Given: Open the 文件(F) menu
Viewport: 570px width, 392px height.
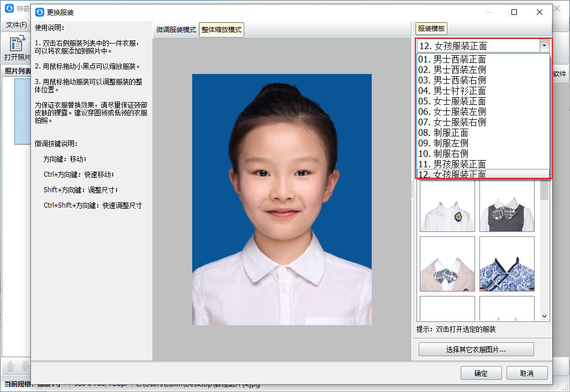Looking at the screenshot, I should (17, 25).
